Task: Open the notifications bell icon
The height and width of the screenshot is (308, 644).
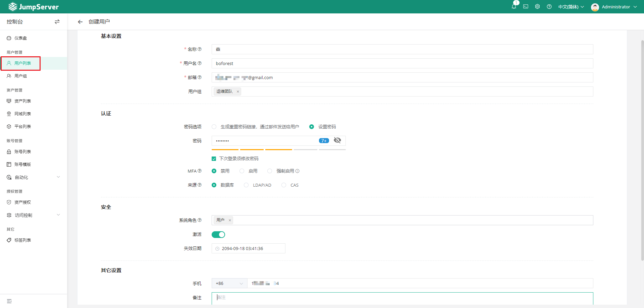Action: 514,7
